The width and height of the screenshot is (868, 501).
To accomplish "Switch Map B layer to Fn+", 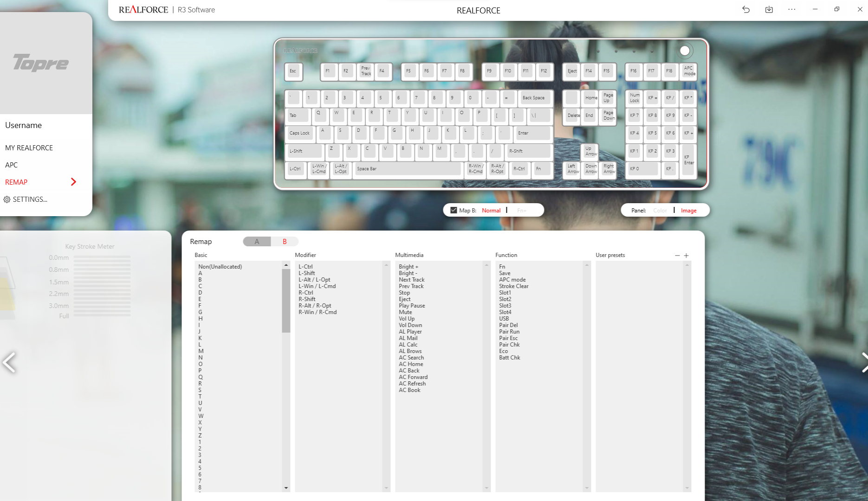I will pyautogui.click(x=522, y=211).
